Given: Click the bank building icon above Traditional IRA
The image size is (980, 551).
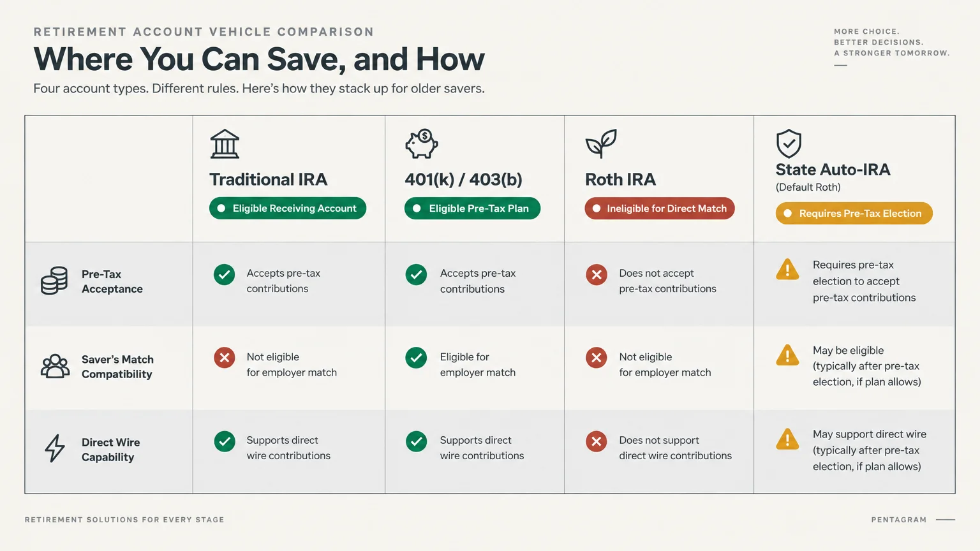Looking at the screenshot, I should (225, 143).
